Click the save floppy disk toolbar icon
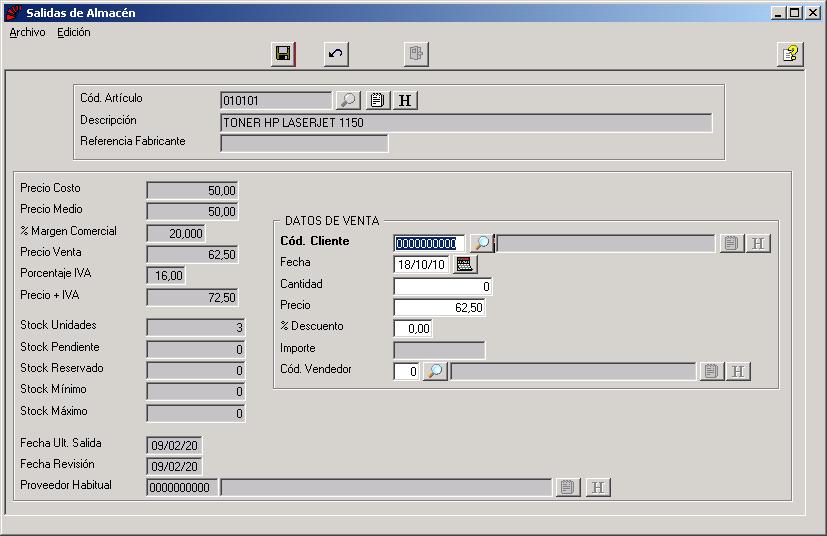The width and height of the screenshot is (827, 536). click(283, 54)
